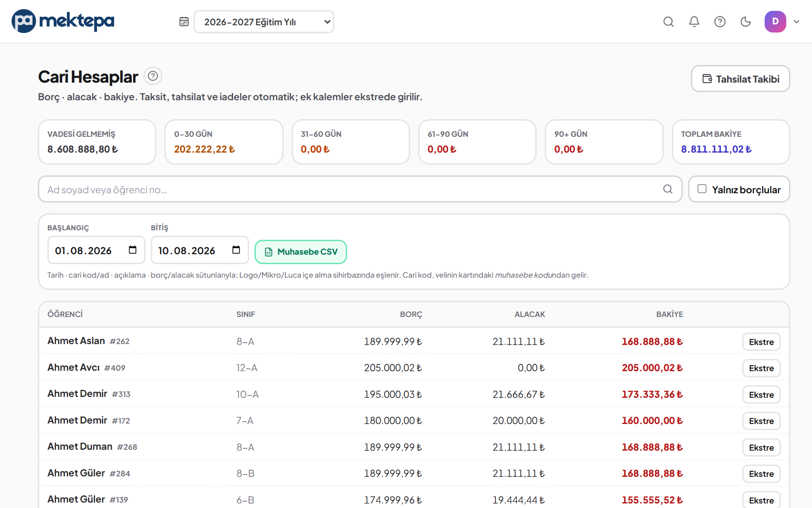Open the Başlangıç date picker icon
The height and width of the screenshot is (508, 812).
(x=133, y=250)
